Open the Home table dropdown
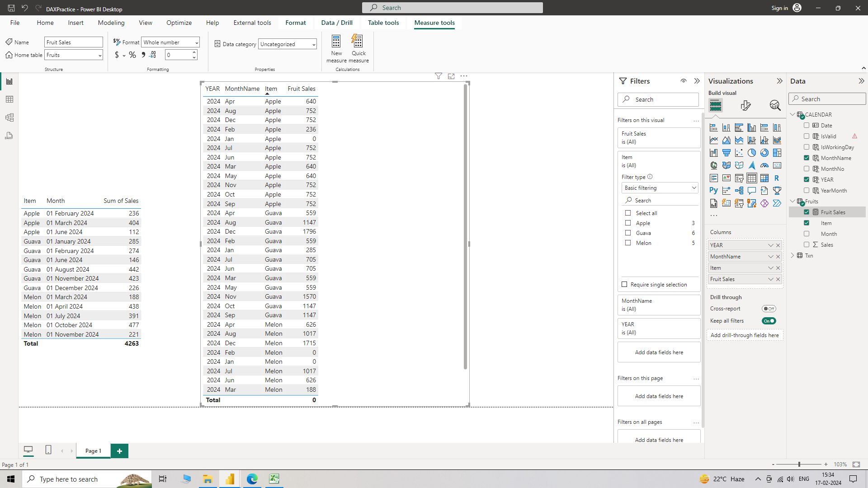Viewport: 868px width, 488px height. (x=74, y=55)
